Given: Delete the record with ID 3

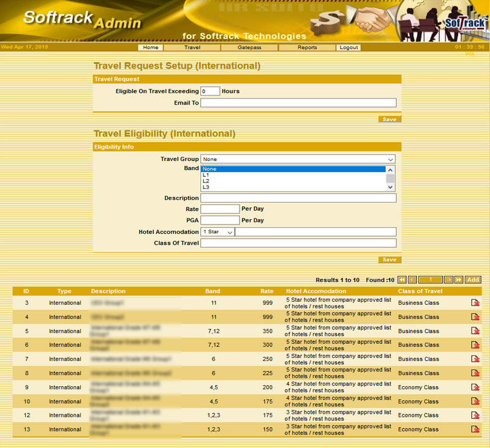Looking at the screenshot, I should pos(475,303).
